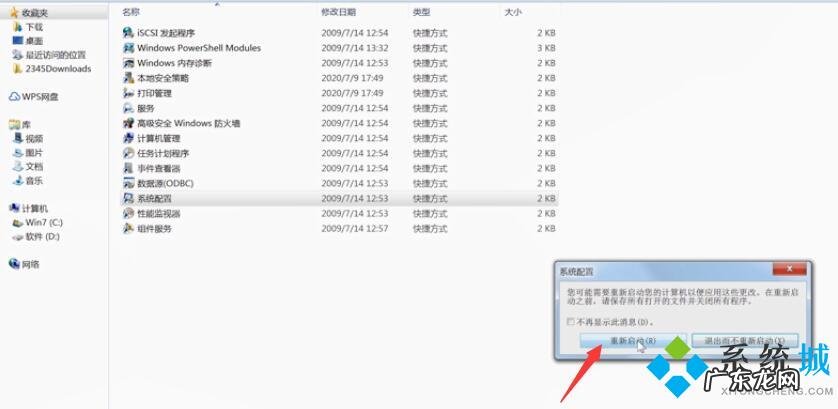Click the 性能监视器 shortcut icon

[128, 213]
